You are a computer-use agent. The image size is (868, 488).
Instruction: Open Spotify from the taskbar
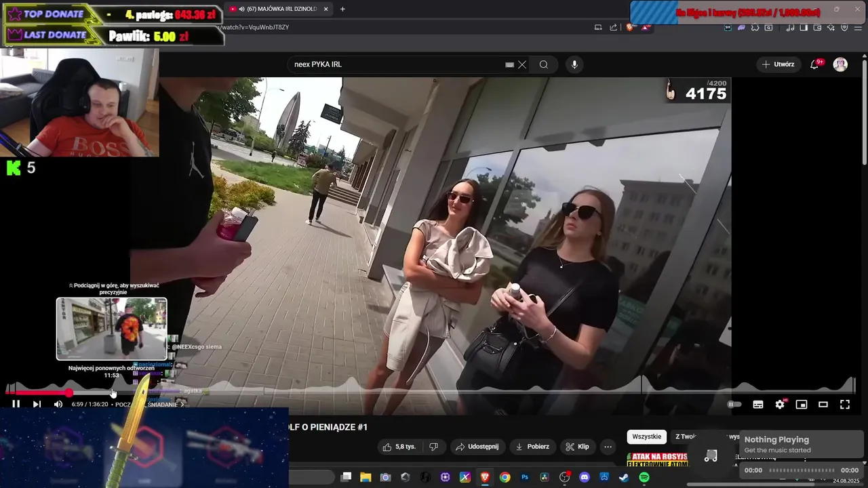(644, 477)
